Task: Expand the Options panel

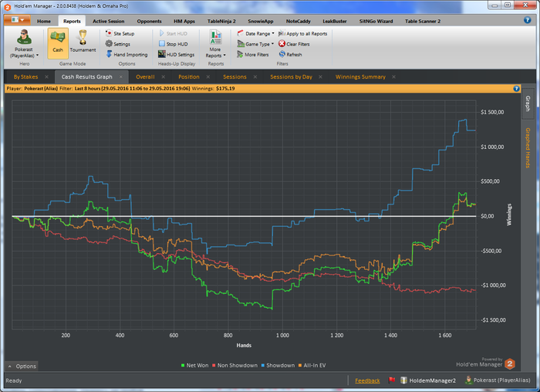Action: tap(22, 367)
